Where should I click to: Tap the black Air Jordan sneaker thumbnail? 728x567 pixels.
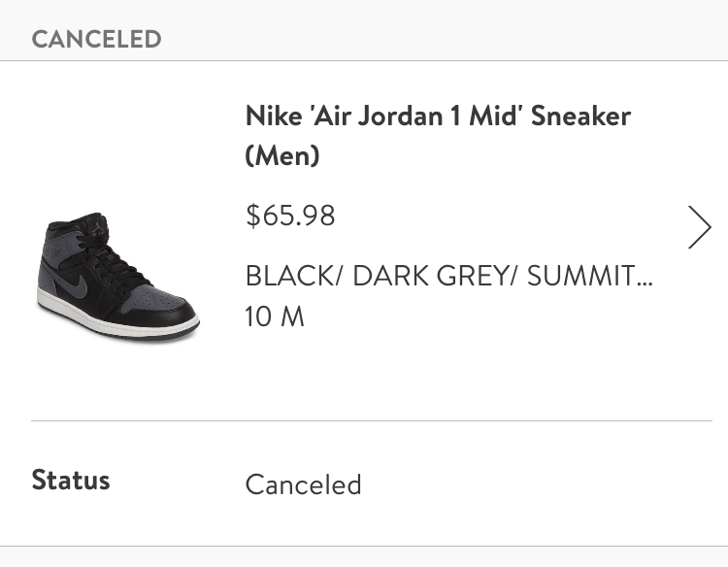tap(118, 278)
